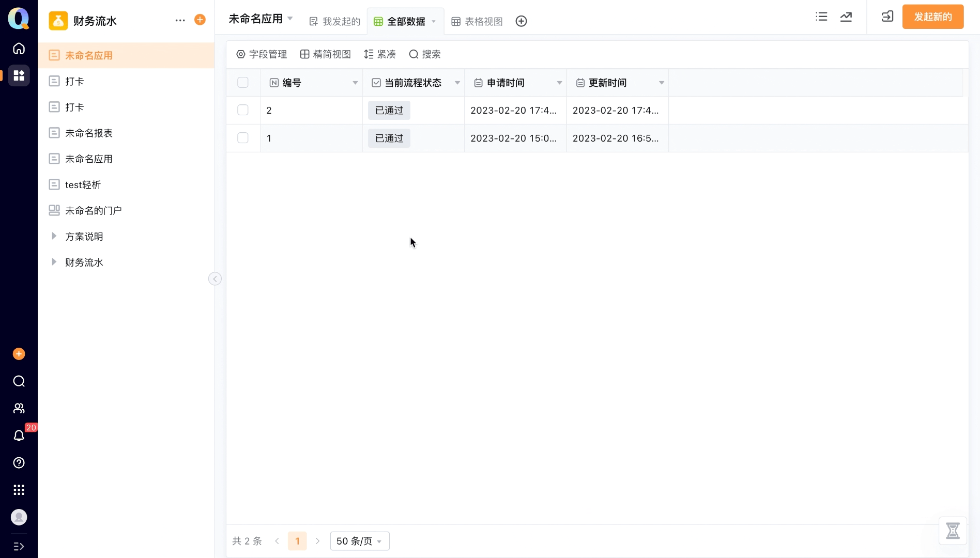The image size is (980, 558).
Task: Go to the previous page arrow
Action: click(x=277, y=541)
